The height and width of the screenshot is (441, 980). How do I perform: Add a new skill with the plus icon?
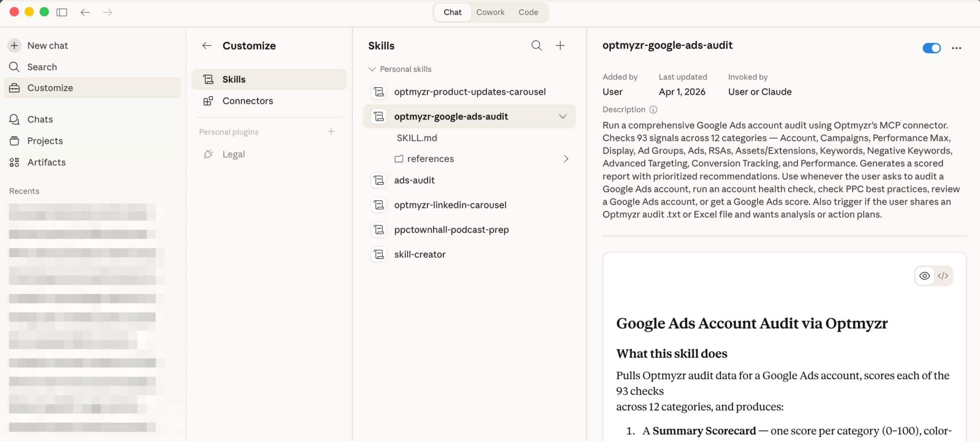pyautogui.click(x=560, y=45)
